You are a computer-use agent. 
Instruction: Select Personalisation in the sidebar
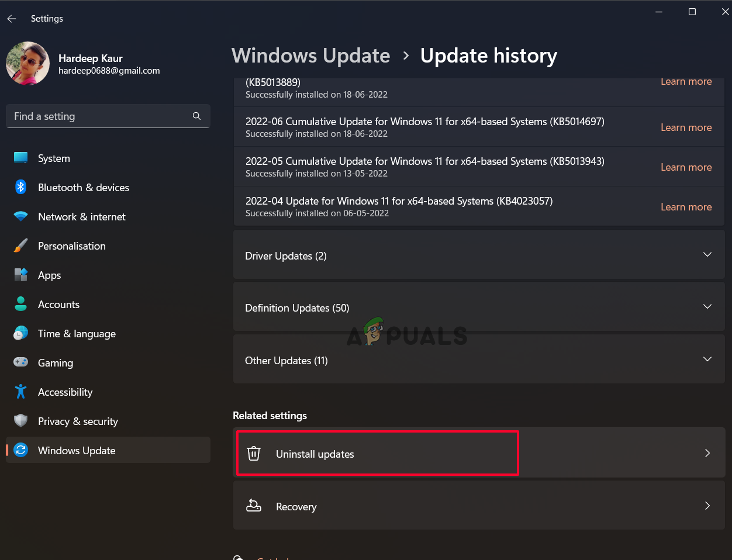(108, 246)
